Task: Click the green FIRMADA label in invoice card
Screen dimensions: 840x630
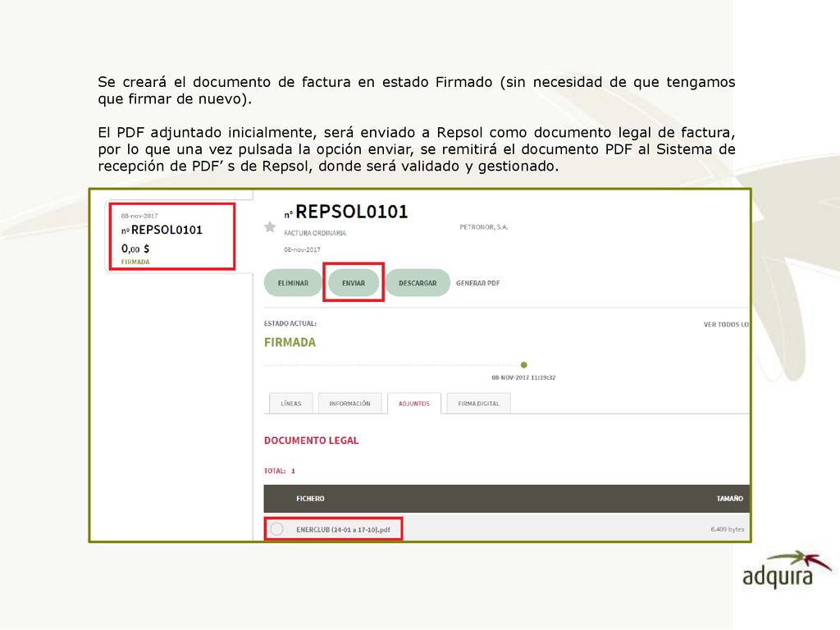Action: pyautogui.click(x=135, y=262)
